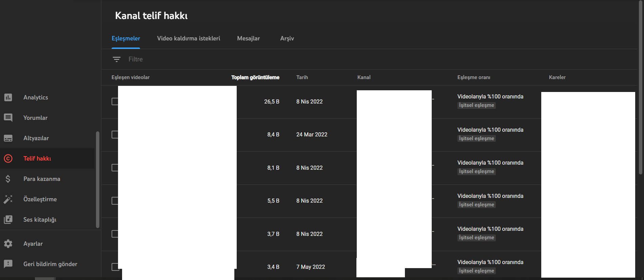Click 8 Nis 2022 date in 5,5 B row
Image resolution: width=644 pixels, height=280 pixels.
click(309, 201)
